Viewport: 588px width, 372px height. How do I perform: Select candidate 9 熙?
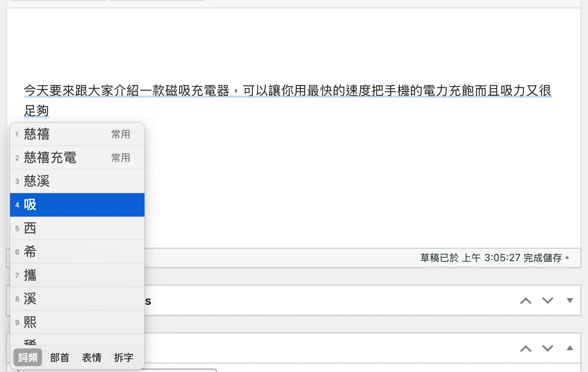(77, 322)
